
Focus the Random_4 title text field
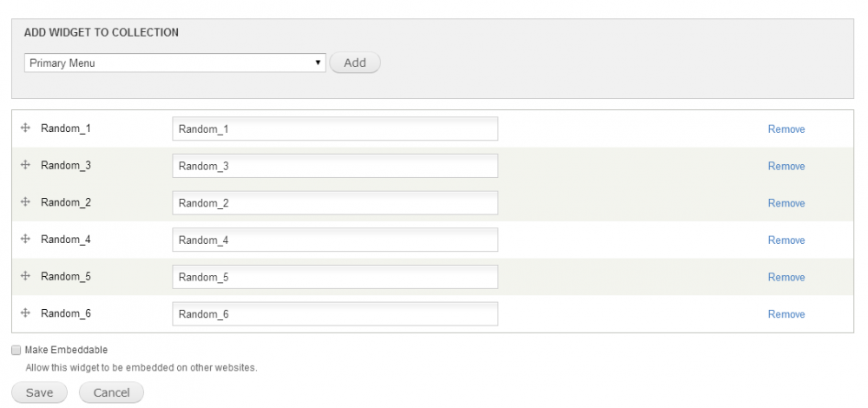(x=335, y=240)
